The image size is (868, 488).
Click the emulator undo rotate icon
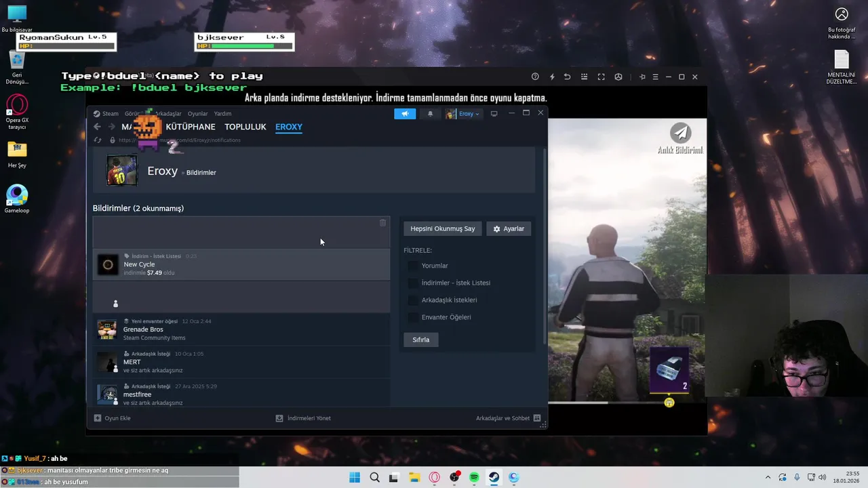pyautogui.click(x=567, y=77)
